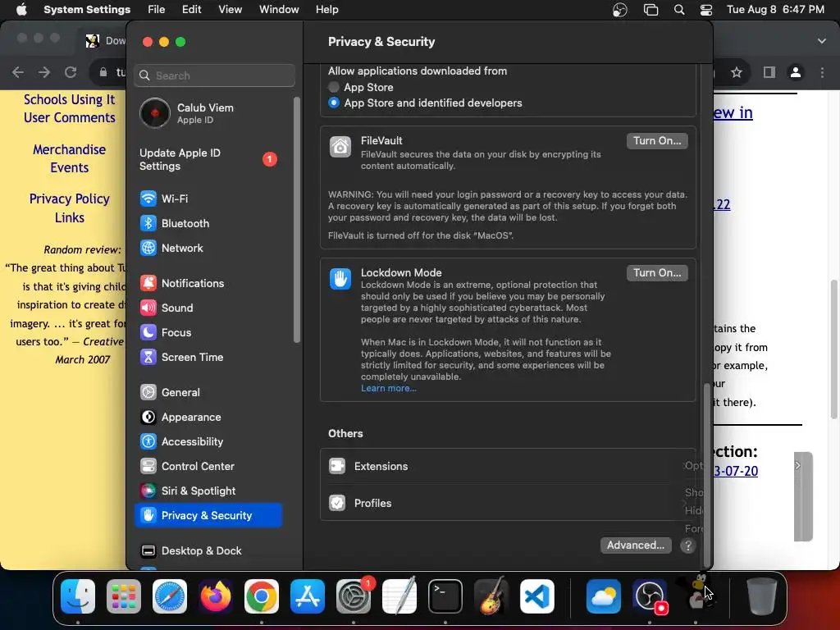Turn on Lockdown Mode

click(x=657, y=272)
